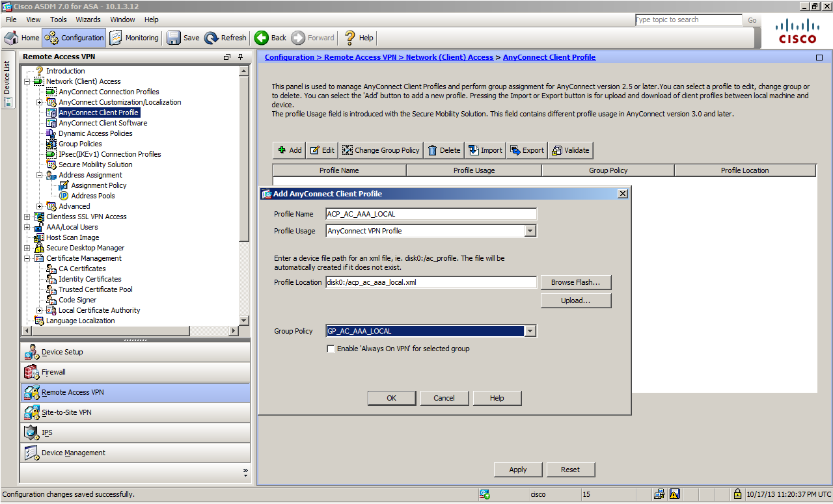Select AnyConnect Connection Profiles tree item
Viewport: 833px width, 504px height.
tap(109, 92)
